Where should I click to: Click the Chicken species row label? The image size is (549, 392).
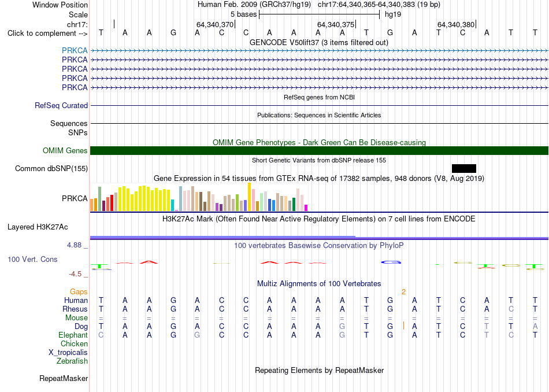coord(74,343)
